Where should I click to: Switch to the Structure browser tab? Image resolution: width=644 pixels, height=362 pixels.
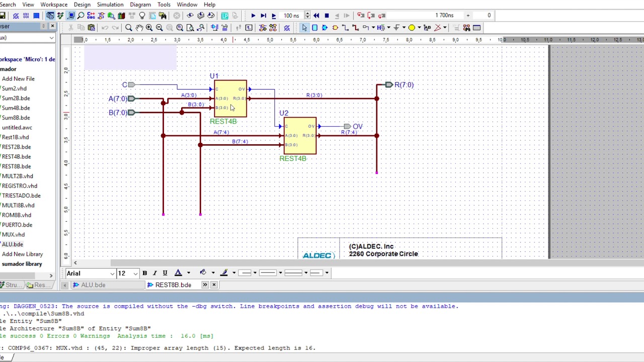point(11,285)
